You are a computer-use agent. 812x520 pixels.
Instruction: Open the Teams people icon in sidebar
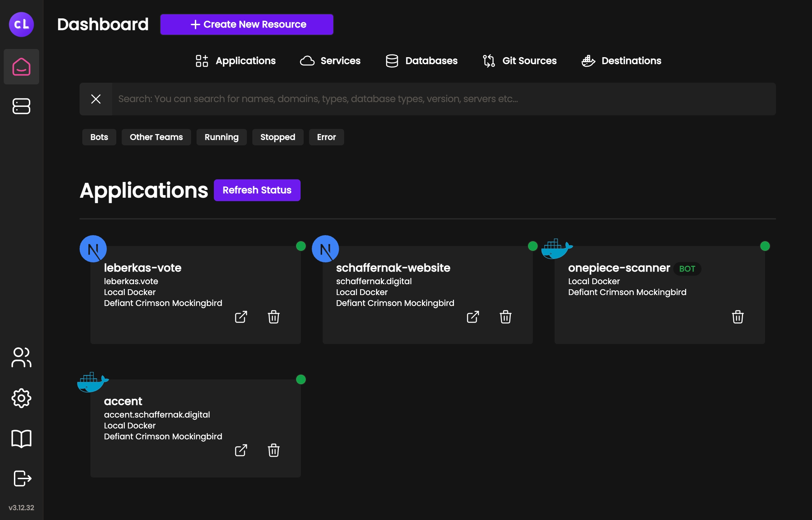[21, 357]
